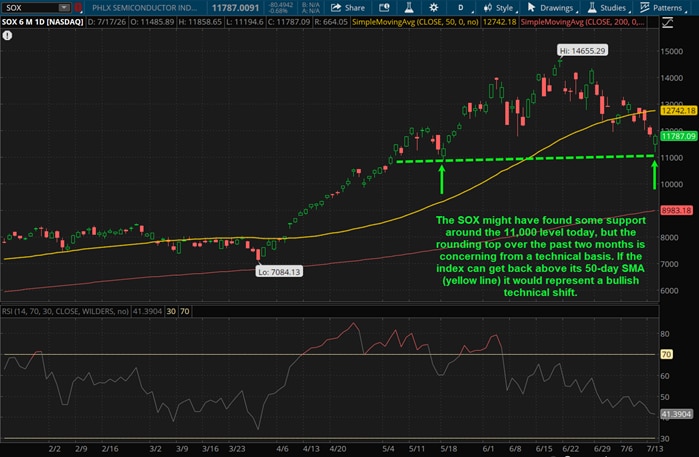Click the PHLX SEMICONDUCTOR IND company name
699x457 pixels.
point(144,8)
